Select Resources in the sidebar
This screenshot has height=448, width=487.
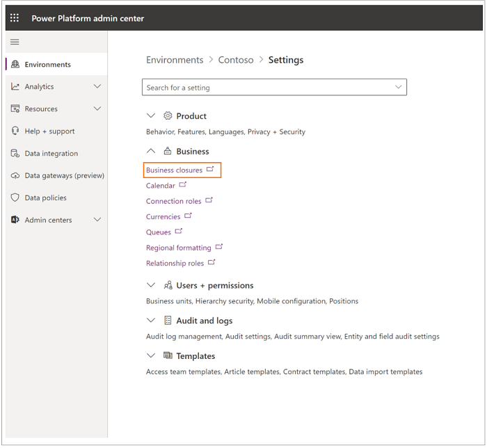point(56,109)
